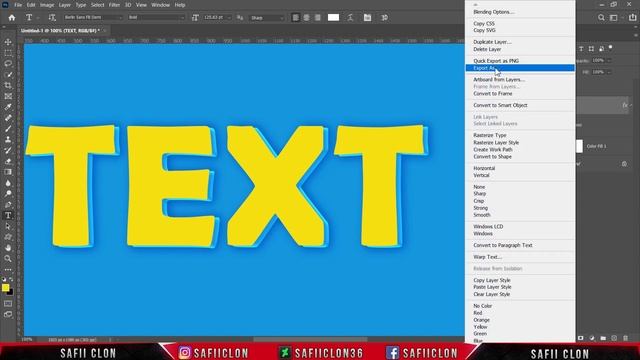The height and width of the screenshot is (360, 640).
Task: Select the Rectangular Marquee tool
Action: [x=8, y=53]
